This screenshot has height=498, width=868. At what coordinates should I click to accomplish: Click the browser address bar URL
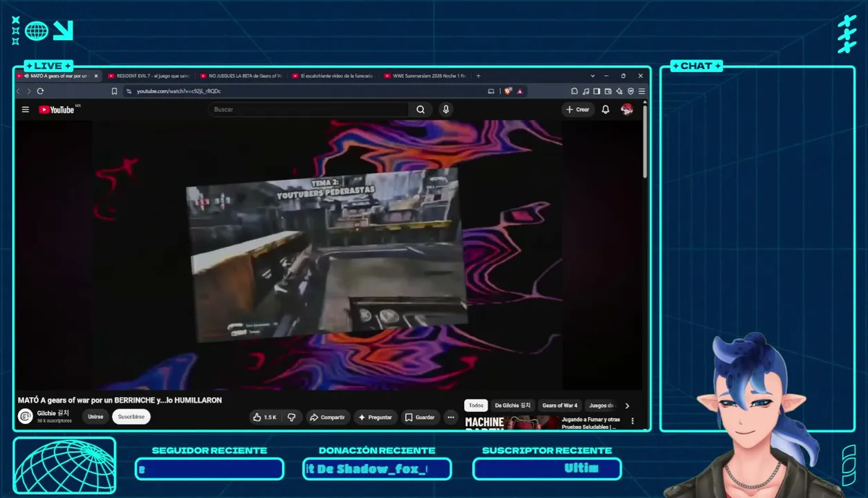[178, 91]
